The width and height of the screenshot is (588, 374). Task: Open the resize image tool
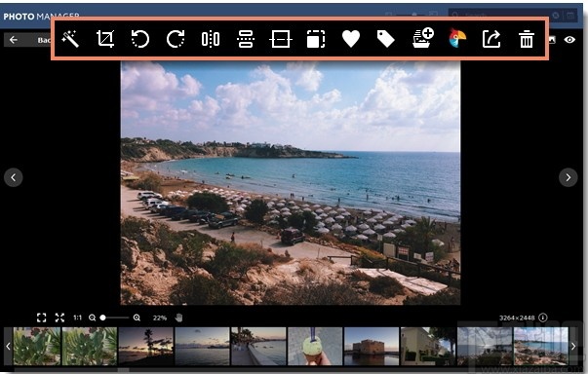coord(316,39)
